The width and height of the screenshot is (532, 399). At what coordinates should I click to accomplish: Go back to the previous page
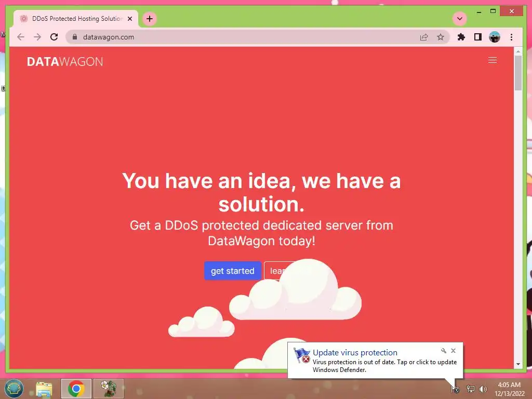pyautogui.click(x=21, y=37)
